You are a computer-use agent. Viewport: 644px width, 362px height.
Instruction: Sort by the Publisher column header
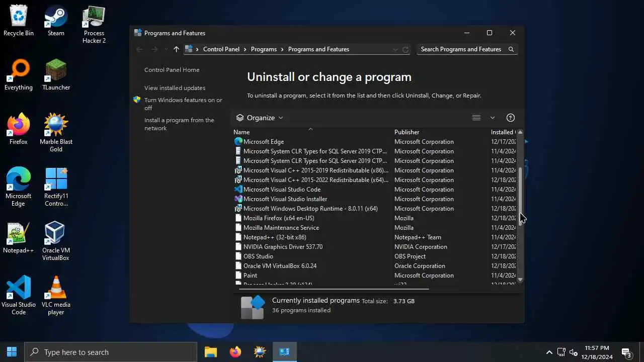[x=441, y=132]
